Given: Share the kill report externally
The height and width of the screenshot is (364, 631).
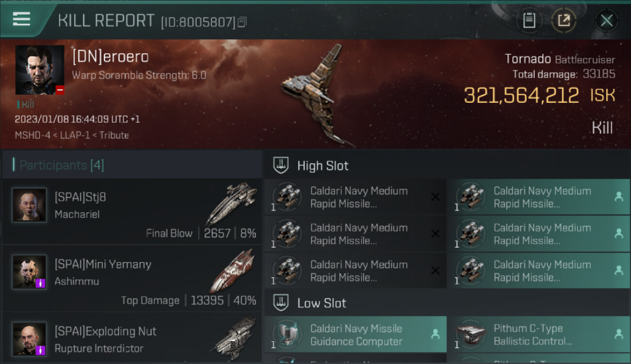Looking at the screenshot, I should (564, 20).
